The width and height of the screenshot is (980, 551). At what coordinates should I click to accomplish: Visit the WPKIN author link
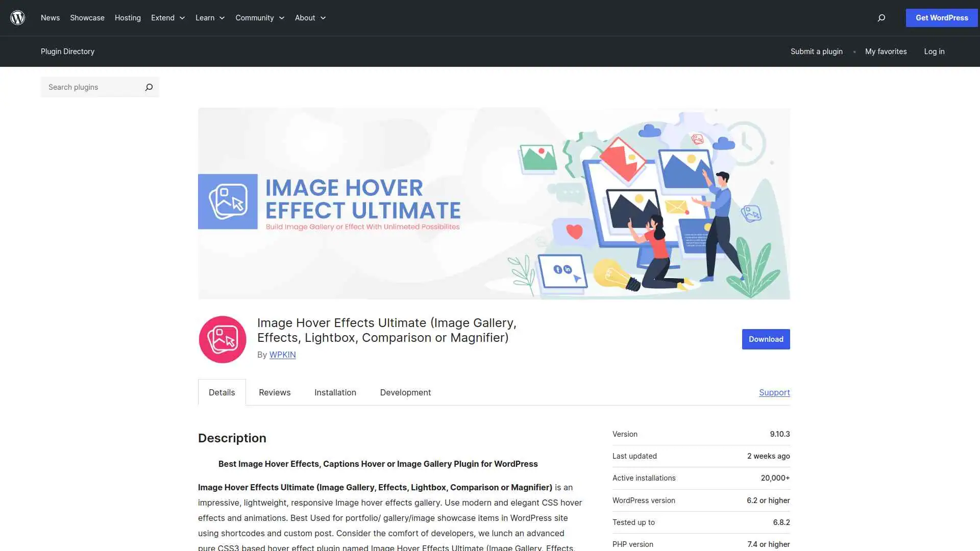tap(282, 355)
